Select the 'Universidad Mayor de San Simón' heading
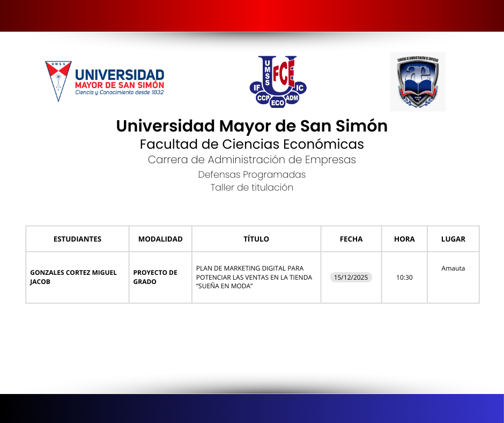The width and height of the screenshot is (504, 423). (x=251, y=126)
